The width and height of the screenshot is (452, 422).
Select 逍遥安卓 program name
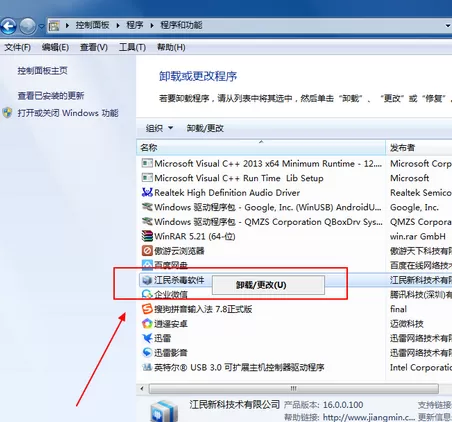pos(171,324)
